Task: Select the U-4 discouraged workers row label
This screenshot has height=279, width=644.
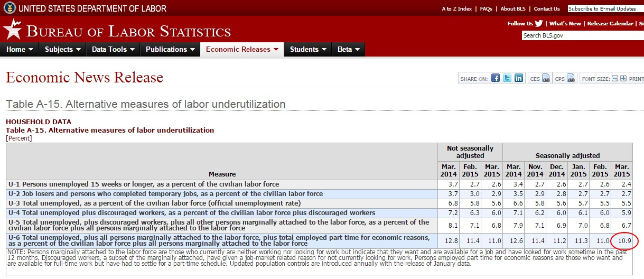Action: pyautogui.click(x=192, y=213)
